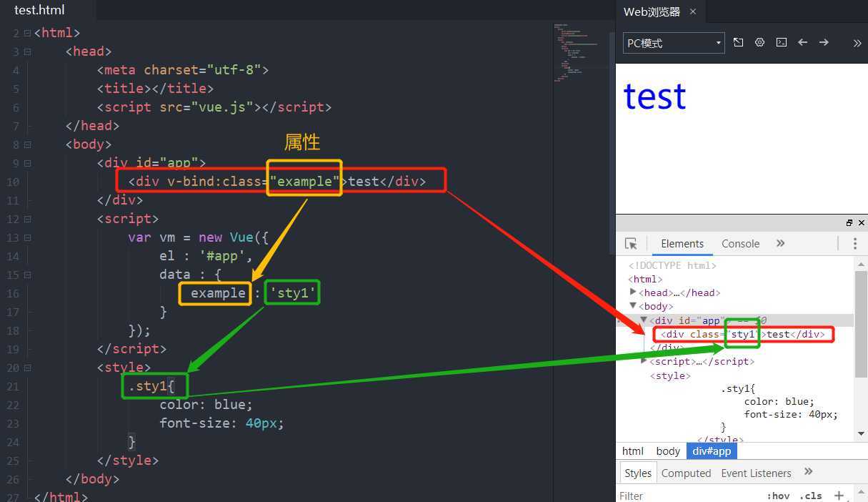Close the DevTools panel

(862, 222)
